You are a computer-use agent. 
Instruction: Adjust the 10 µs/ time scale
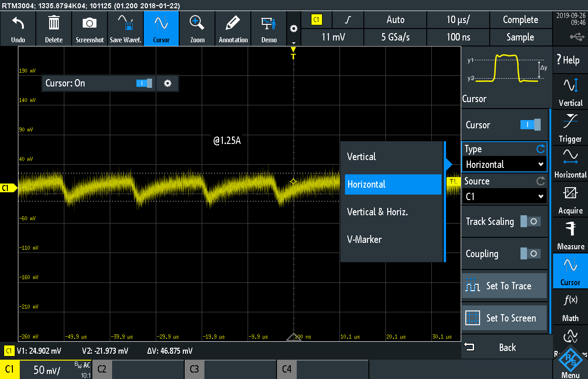pyautogui.click(x=458, y=20)
